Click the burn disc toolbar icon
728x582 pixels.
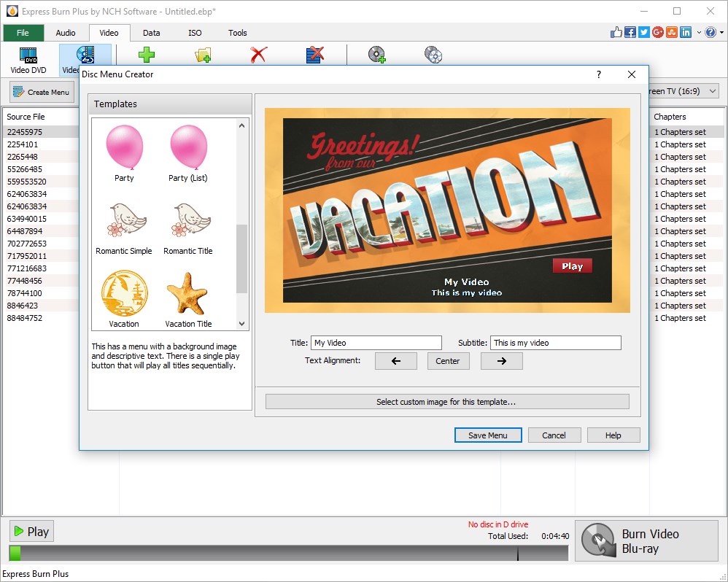(376, 55)
